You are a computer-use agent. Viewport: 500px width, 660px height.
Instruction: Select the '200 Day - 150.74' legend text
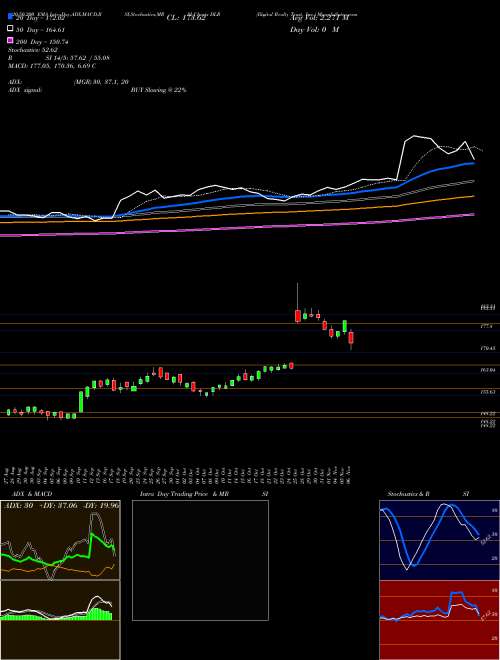pos(42,42)
